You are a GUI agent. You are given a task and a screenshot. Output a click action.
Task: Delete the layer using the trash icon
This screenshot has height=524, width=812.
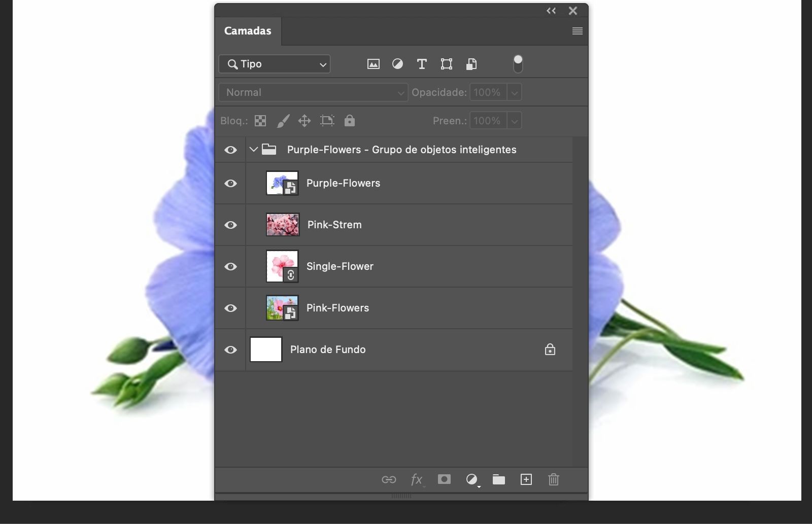pyautogui.click(x=553, y=480)
